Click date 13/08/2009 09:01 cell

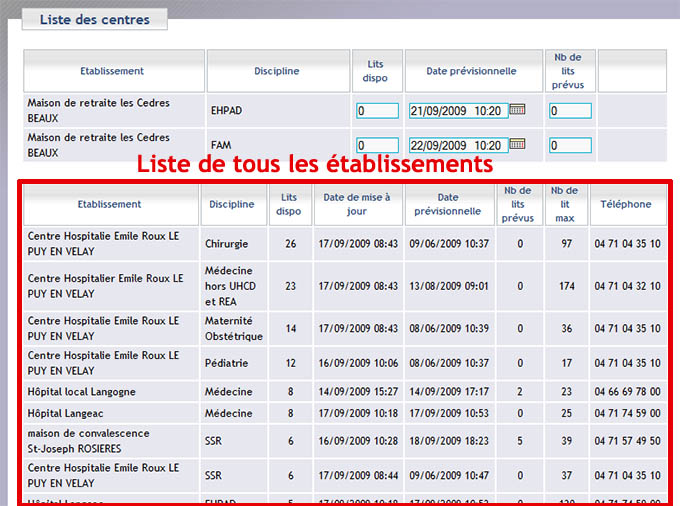(449, 286)
